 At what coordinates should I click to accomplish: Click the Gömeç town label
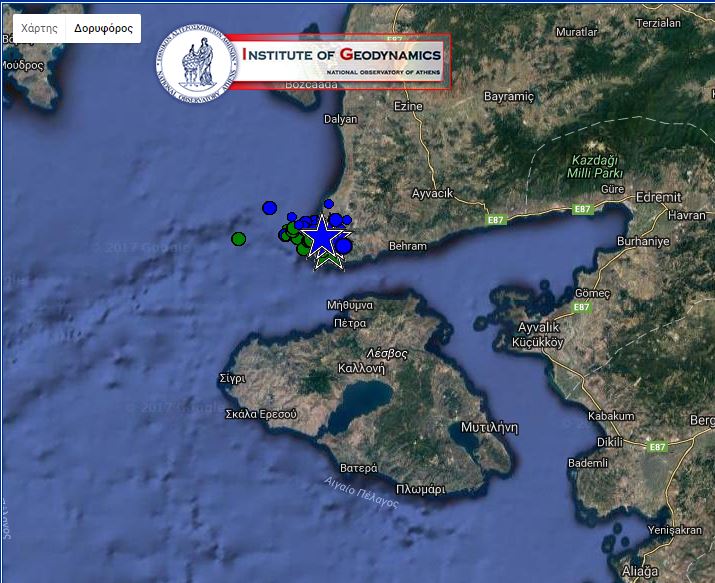tap(592, 293)
